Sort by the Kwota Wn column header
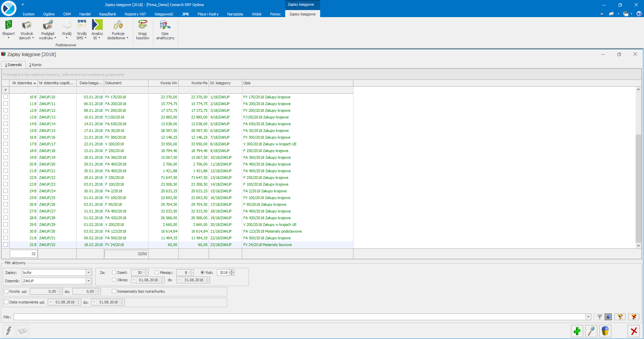 tap(163, 83)
